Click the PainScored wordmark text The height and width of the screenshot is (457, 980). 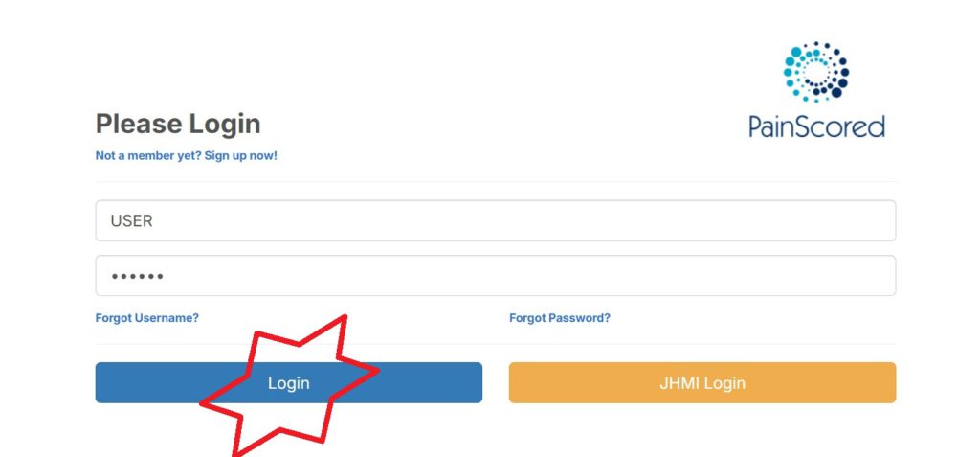click(816, 126)
